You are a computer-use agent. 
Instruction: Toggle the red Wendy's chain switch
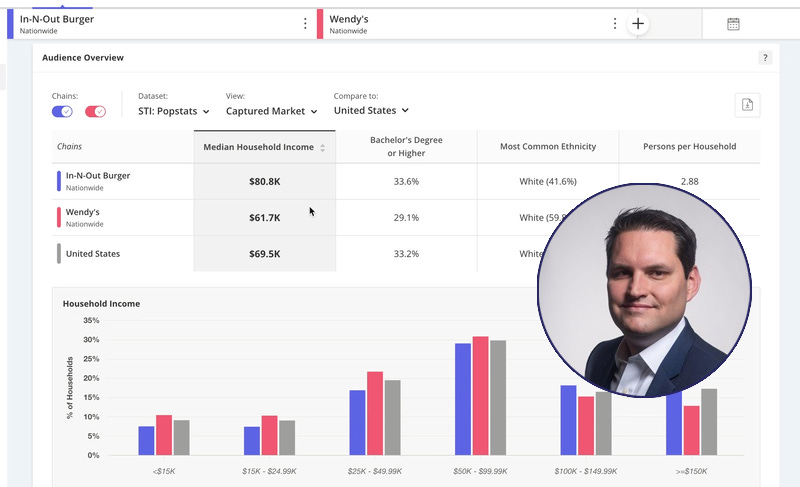[95, 111]
